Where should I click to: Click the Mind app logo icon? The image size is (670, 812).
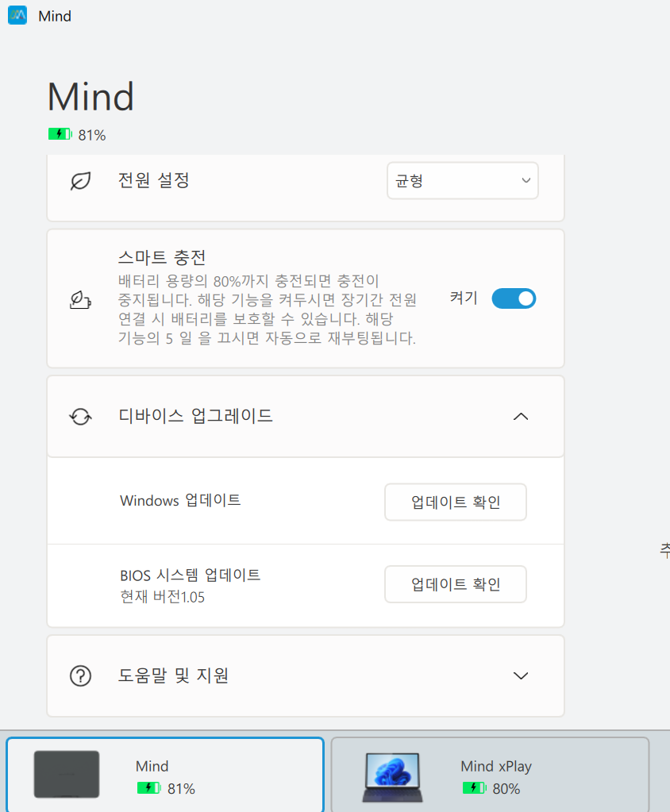coord(17,15)
